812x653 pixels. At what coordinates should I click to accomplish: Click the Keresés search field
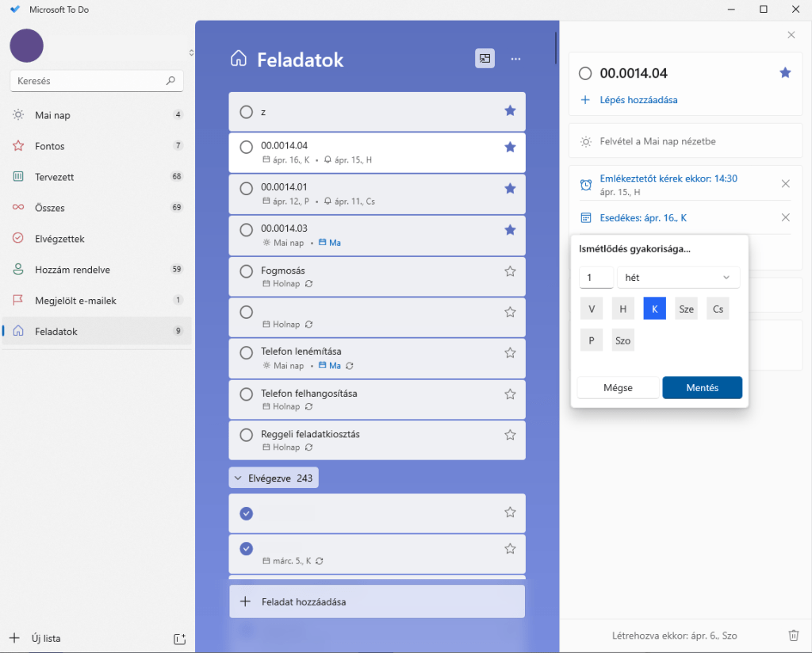pyautogui.click(x=89, y=81)
